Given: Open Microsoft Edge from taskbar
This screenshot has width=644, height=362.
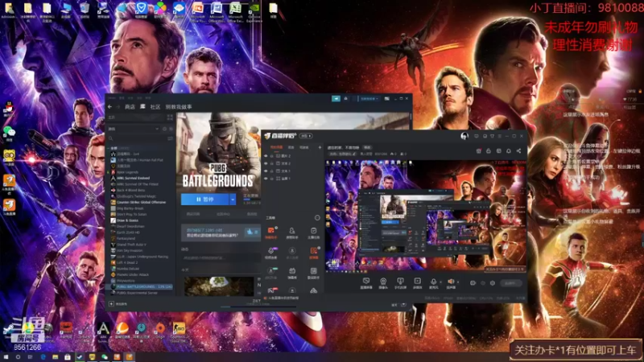Looking at the screenshot, I should (x=43, y=357).
